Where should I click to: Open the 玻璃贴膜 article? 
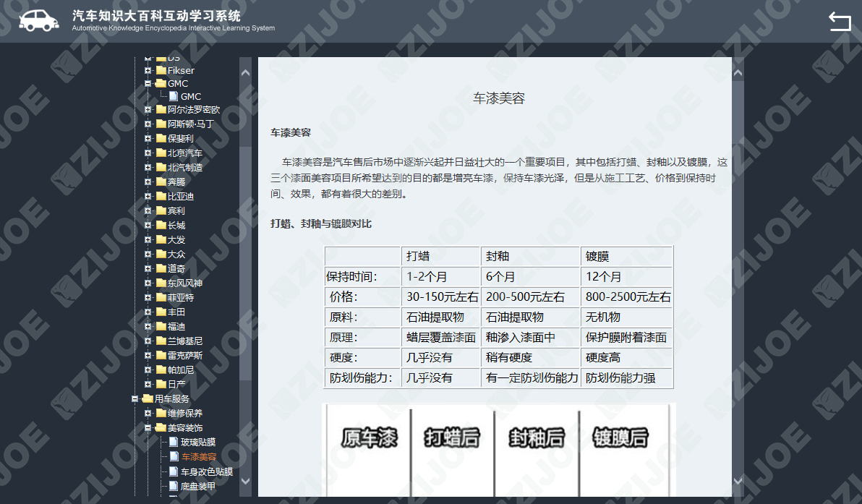coord(198,442)
